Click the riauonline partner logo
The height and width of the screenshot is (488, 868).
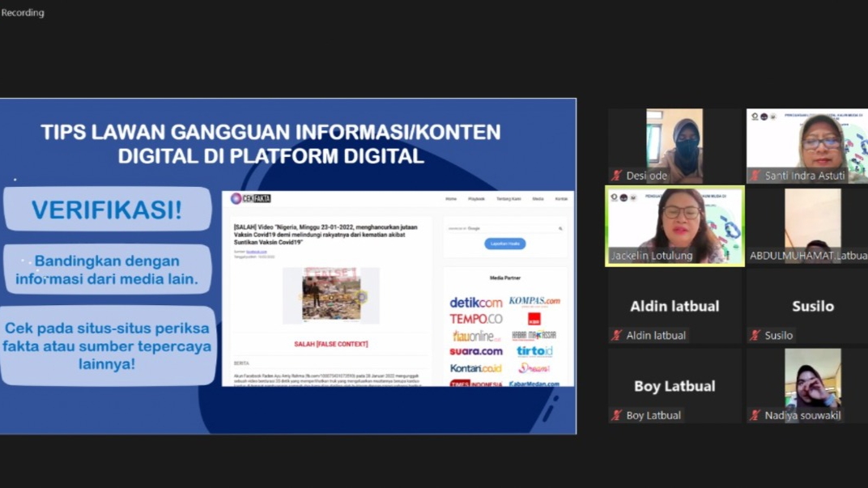click(476, 336)
